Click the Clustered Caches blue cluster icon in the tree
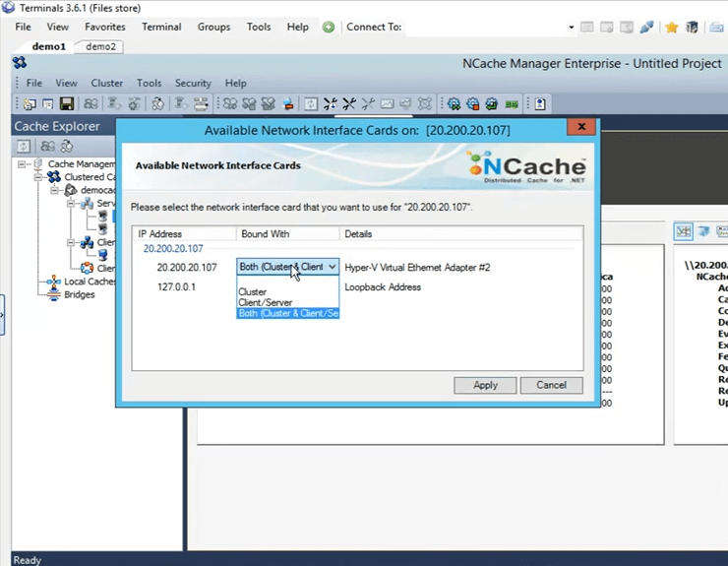This screenshot has width=728, height=566. [x=54, y=176]
